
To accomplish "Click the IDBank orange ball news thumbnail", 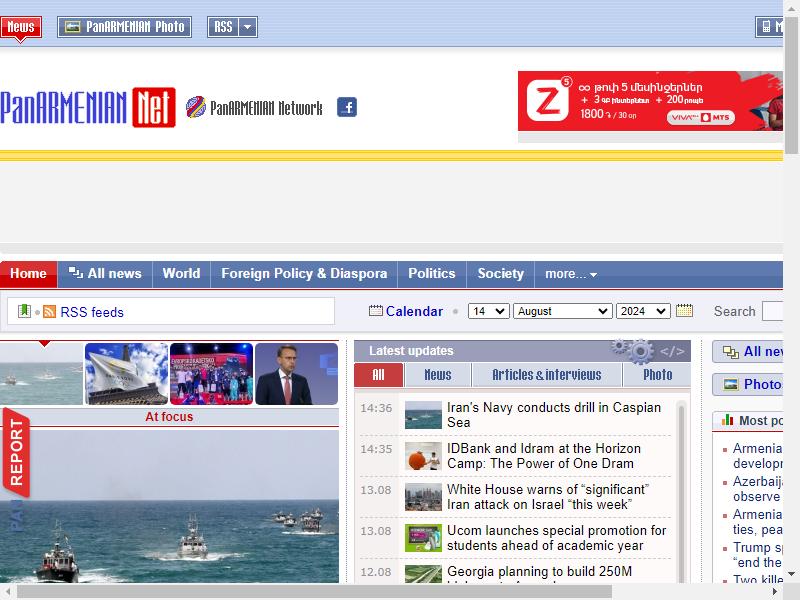I will coord(423,456).
